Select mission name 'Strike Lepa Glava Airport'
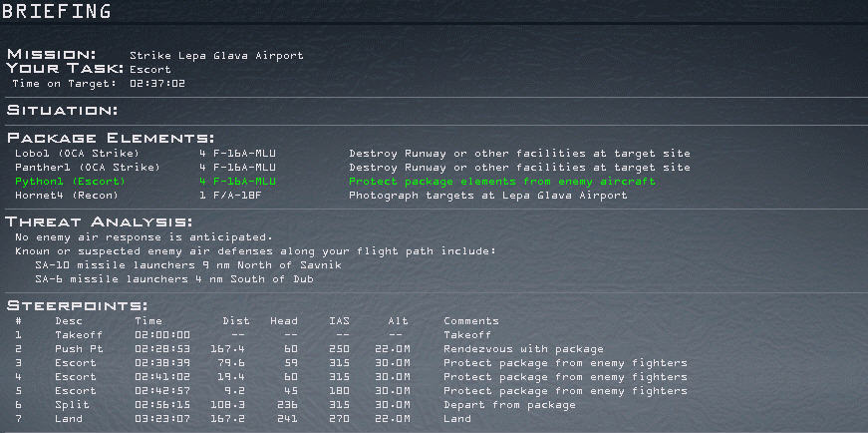Screen dimensions: 868x433 click(216, 56)
